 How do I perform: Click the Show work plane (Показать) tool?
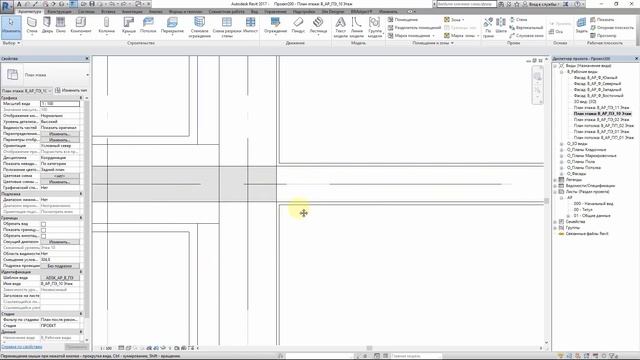[x=602, y=20]
